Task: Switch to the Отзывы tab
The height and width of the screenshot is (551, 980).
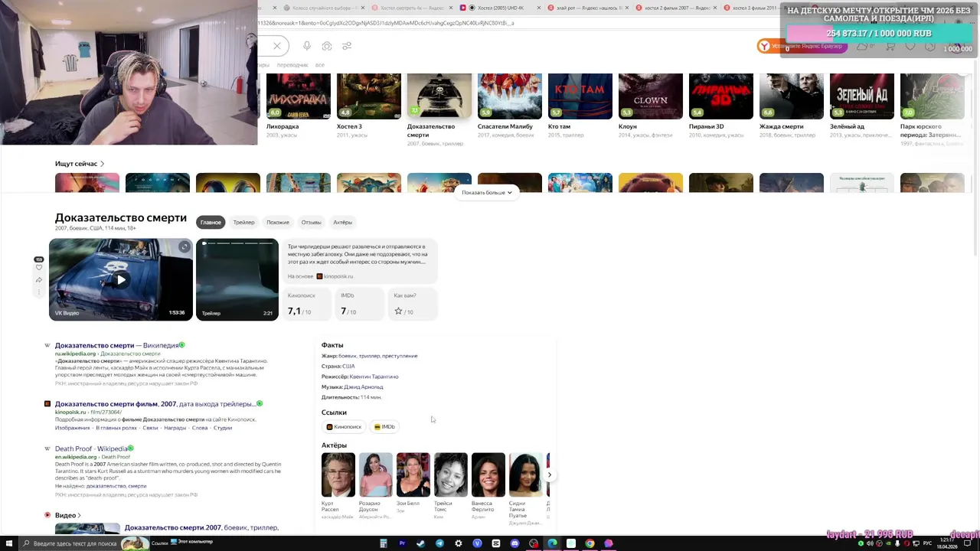Action: pos(311,222)
